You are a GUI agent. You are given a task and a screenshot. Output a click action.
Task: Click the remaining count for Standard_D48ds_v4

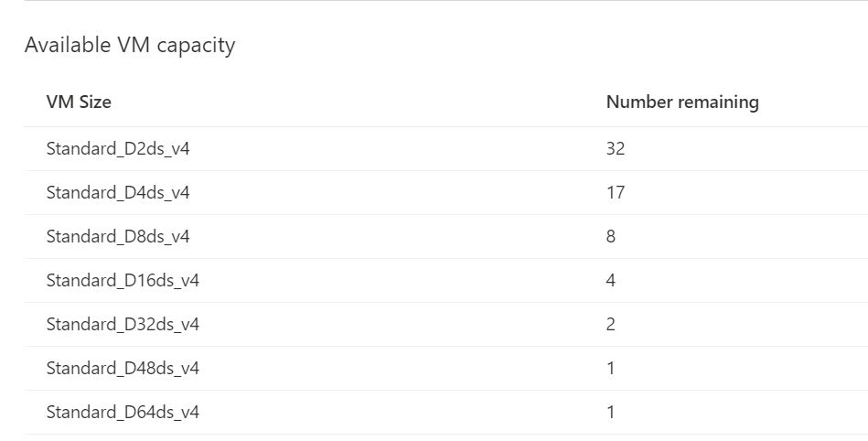coord(611,368)
